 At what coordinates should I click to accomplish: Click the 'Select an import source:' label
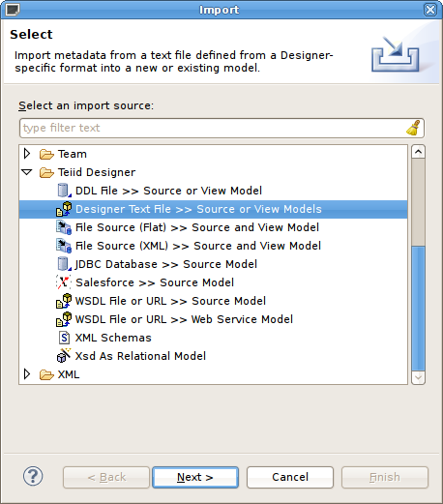pos(86,105)
